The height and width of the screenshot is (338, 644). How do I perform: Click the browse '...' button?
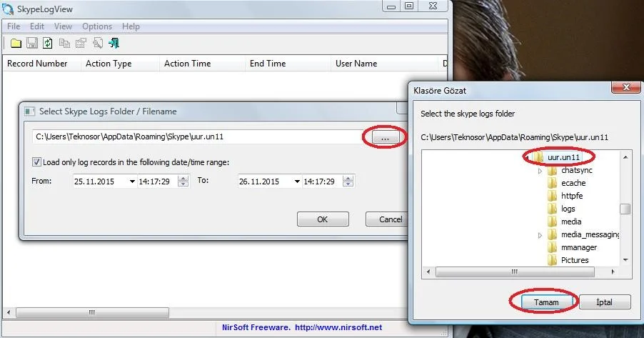click(385, 136)
